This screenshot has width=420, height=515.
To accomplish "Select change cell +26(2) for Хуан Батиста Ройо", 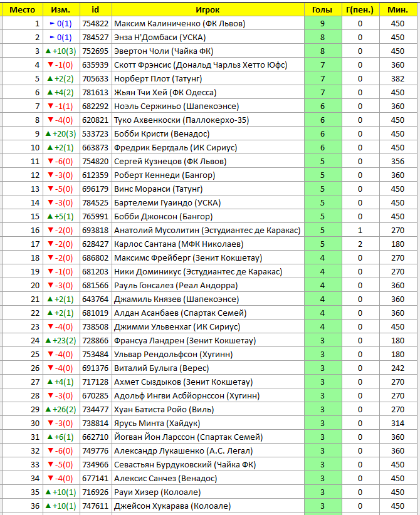I will point(61,410).
